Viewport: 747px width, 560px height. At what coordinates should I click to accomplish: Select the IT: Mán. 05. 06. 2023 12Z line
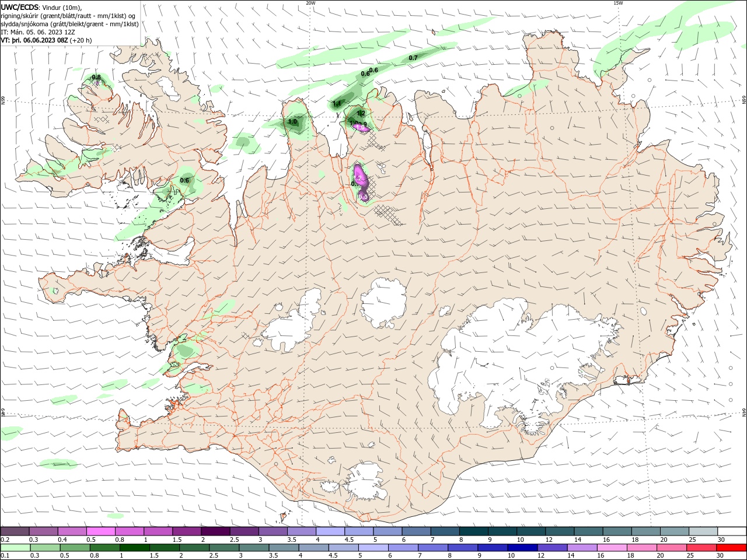coord(37,32)
